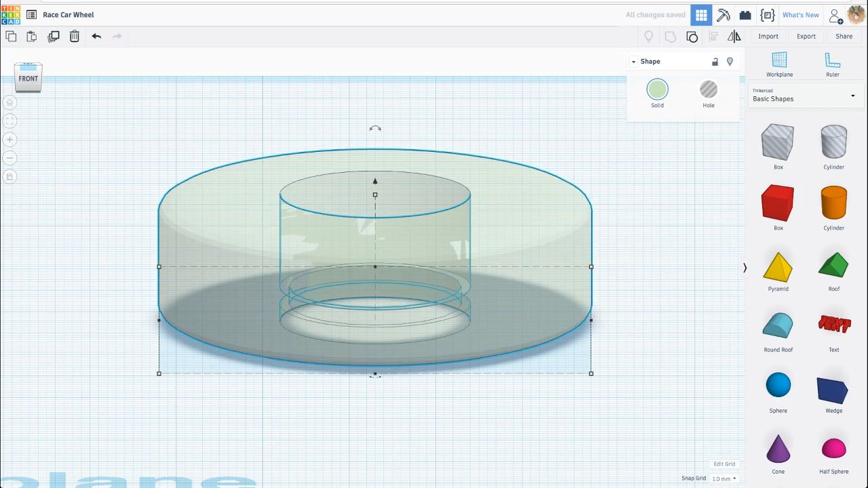Select the Workplane tool
Image resolution: width=868 pixels, height=488 pixels.
tap(779, 64)
